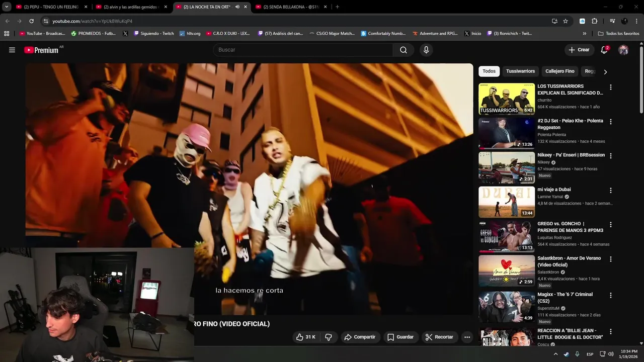Open the YouTube account avatar menu

point(623,50)
